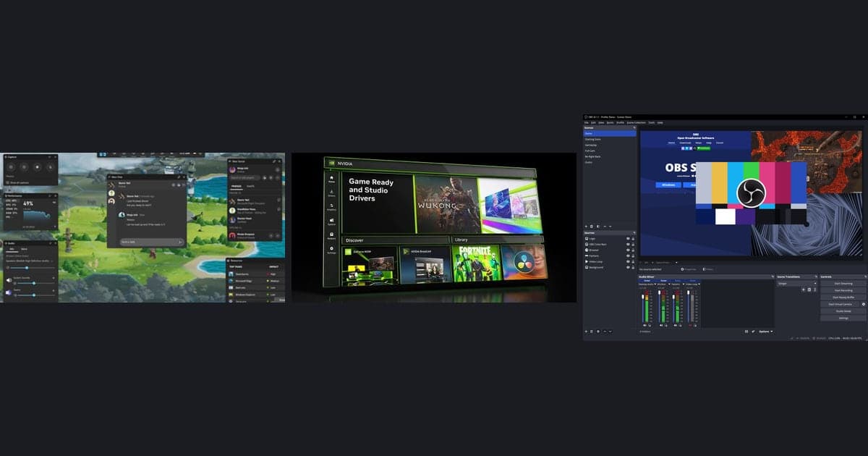The height and width of the screenshot is (456, 868).
Task: Open the Scene Collection menu in OBS
Action: (637, 122)
